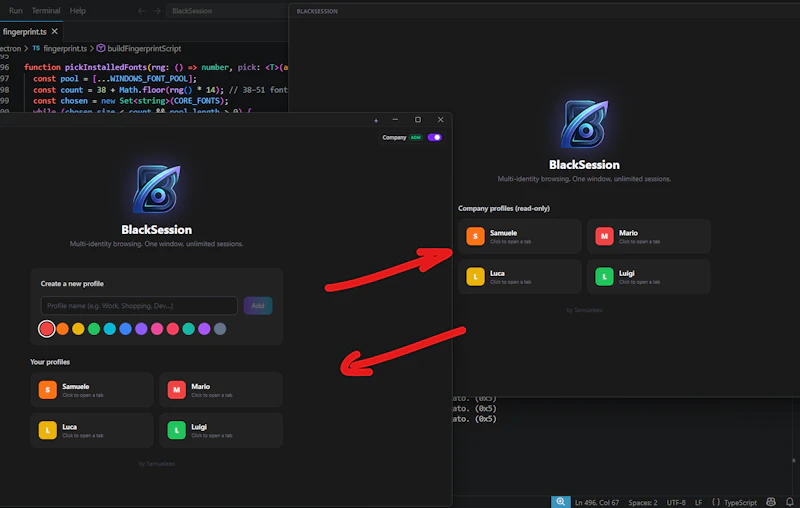Open Luca profile card in Your profiles

click(92, 430)
